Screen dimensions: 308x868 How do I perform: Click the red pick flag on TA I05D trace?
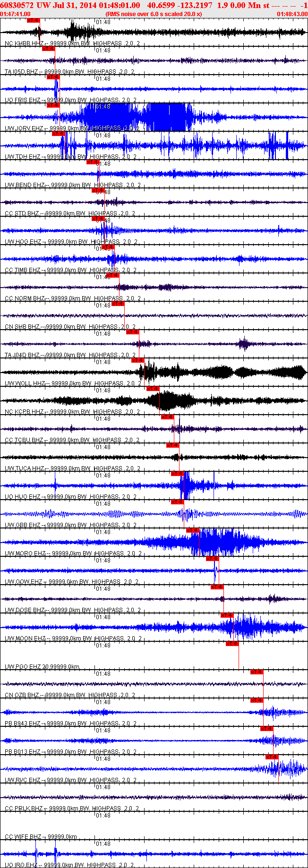coord(48,49)
